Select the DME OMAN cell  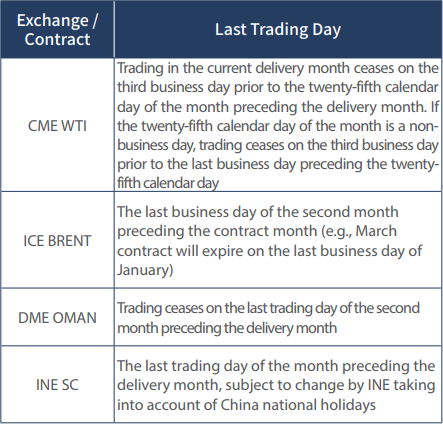click(x=57, y=317)
